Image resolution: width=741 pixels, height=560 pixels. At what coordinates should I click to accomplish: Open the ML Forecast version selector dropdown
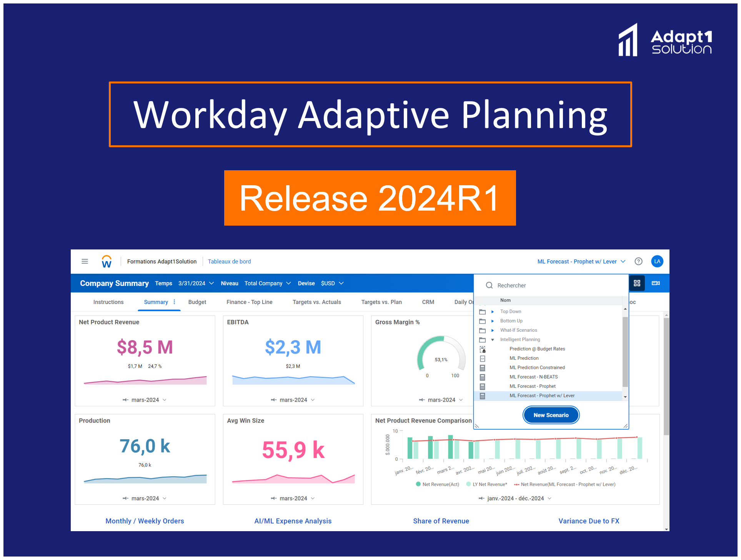coord(581,261)
